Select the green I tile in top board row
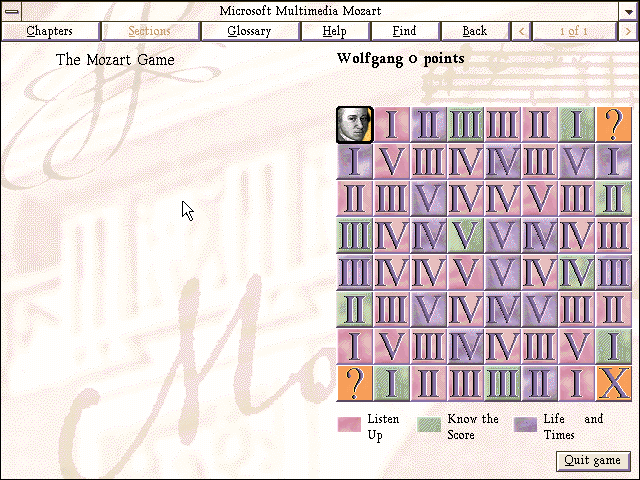This screenshot has height=480, width=640. [576, 125]
